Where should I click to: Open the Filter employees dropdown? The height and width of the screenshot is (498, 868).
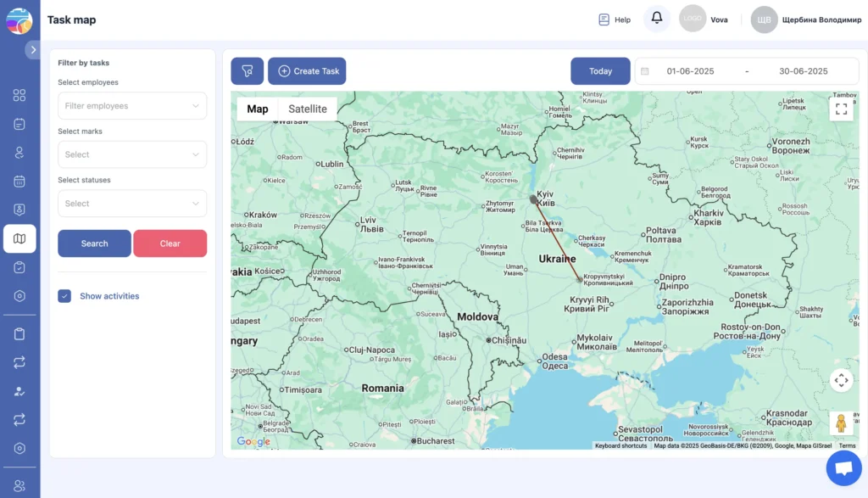[x=131, y=105]
